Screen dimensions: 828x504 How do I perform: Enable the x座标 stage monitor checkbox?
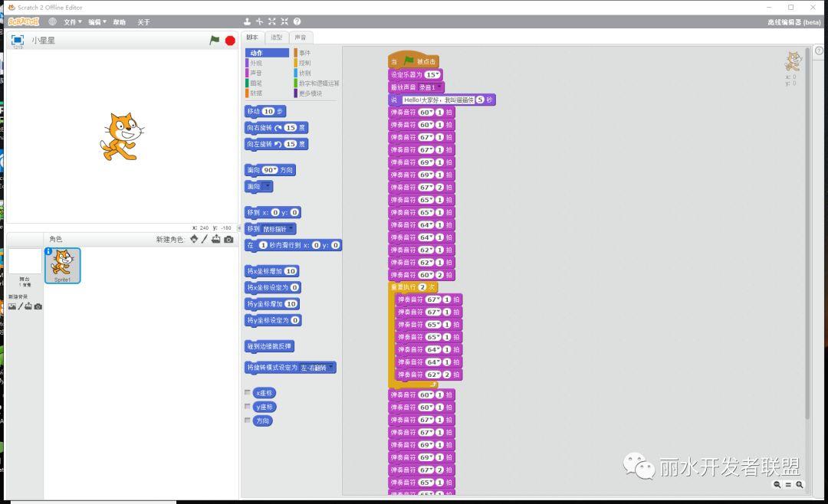coord(247,393)
